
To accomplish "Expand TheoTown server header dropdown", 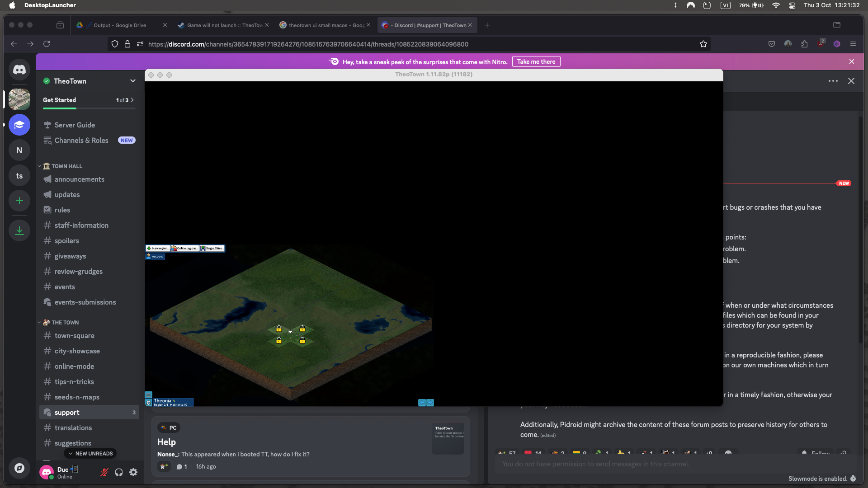I will pos(133,81).
